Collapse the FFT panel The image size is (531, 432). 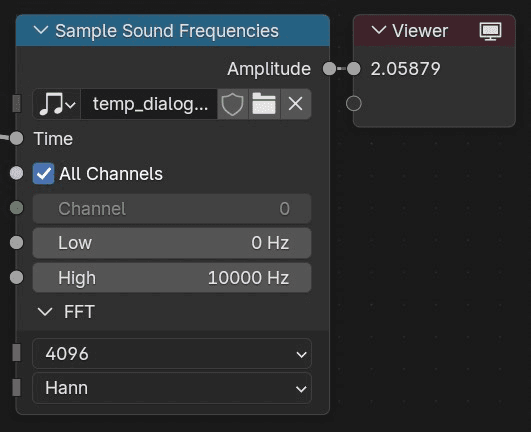click(45, 311)
